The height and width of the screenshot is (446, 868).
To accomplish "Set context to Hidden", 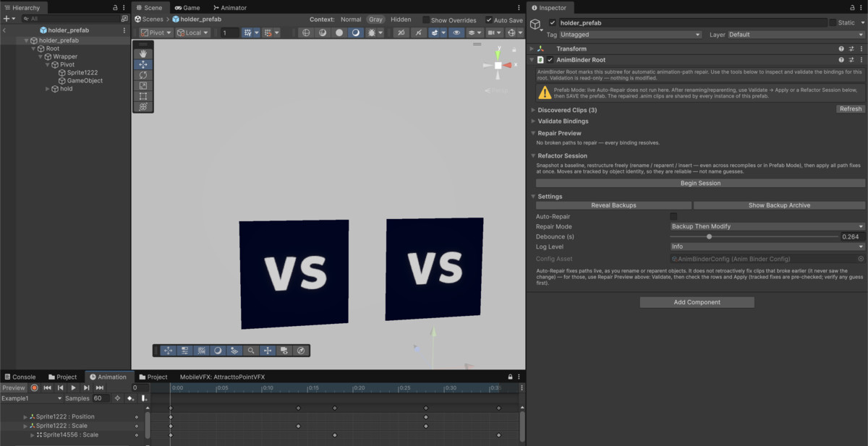I will click(x=401, y=20).
